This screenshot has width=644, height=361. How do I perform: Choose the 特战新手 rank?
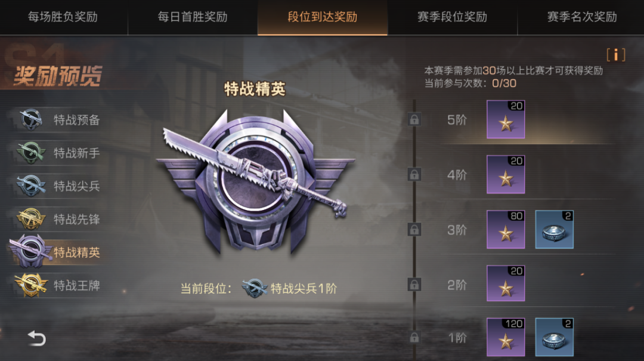57,153
